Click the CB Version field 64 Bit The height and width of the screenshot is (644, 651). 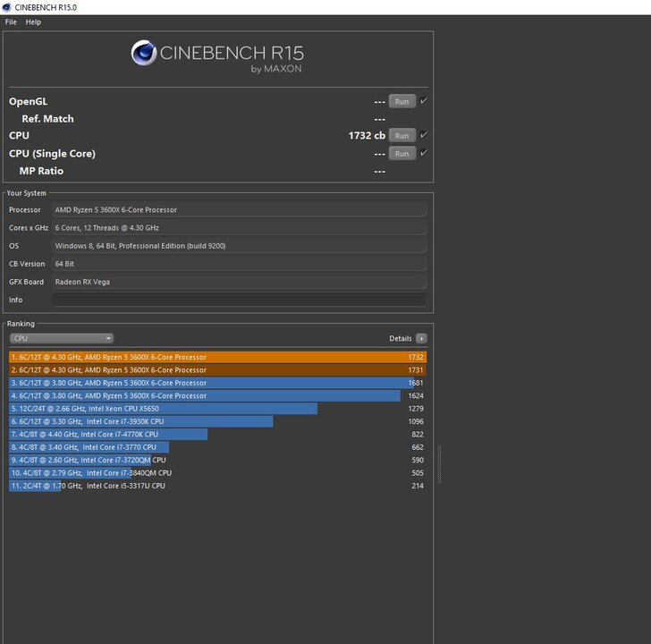(239, 264)
